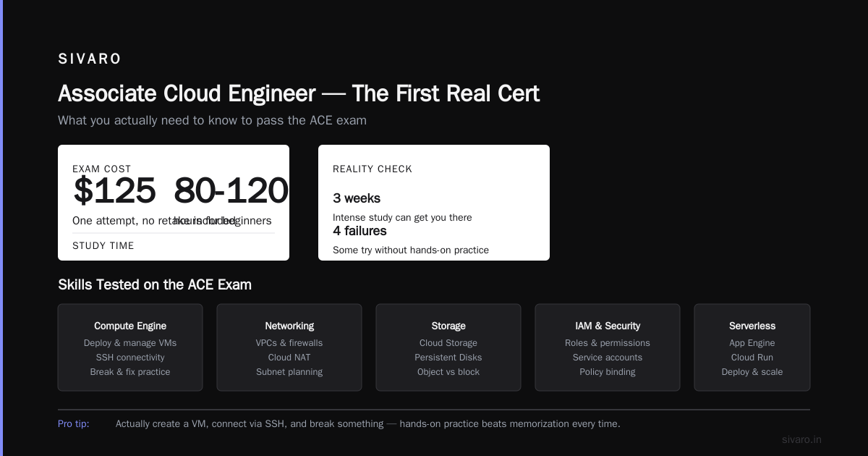Click the subtitle about passing the ACE exam
The image size is (868, 456).
point(212,120)
